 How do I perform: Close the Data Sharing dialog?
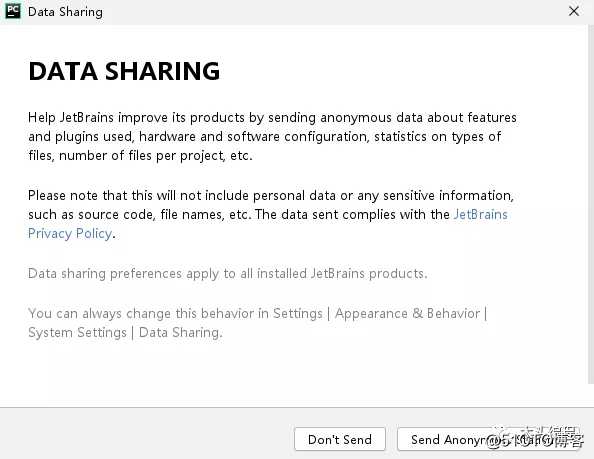[x=574, y=11]
